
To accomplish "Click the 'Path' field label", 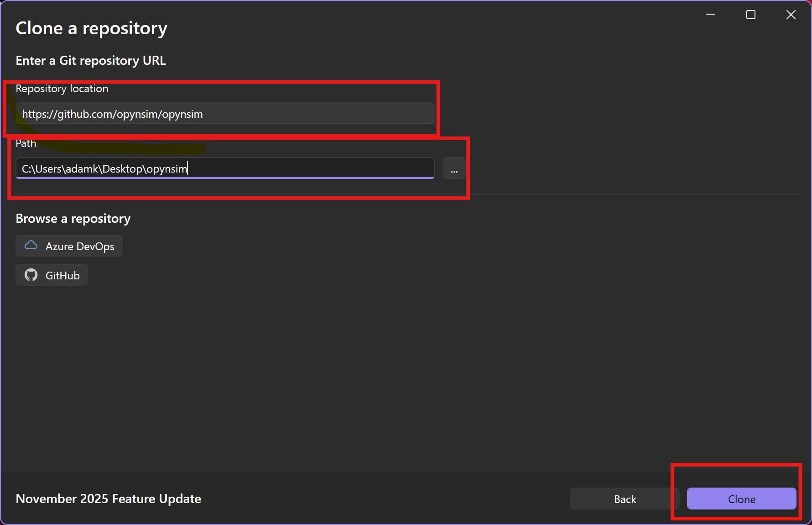I will tap(26, 144).
